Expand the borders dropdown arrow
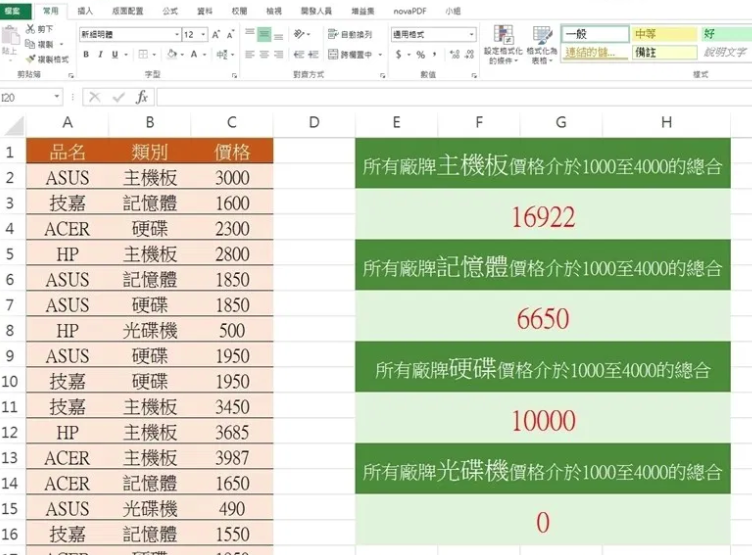Screen dimensions: 752x555 coord(154,55)
